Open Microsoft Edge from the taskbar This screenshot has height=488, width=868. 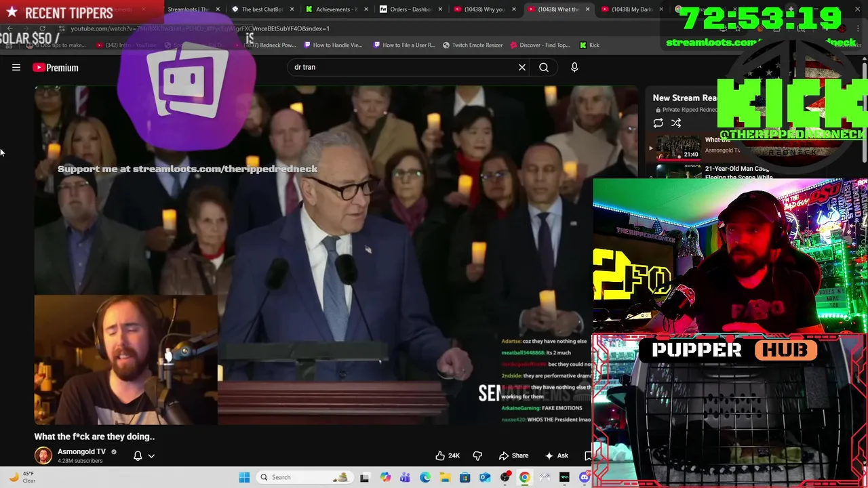(x=425, y=477)
